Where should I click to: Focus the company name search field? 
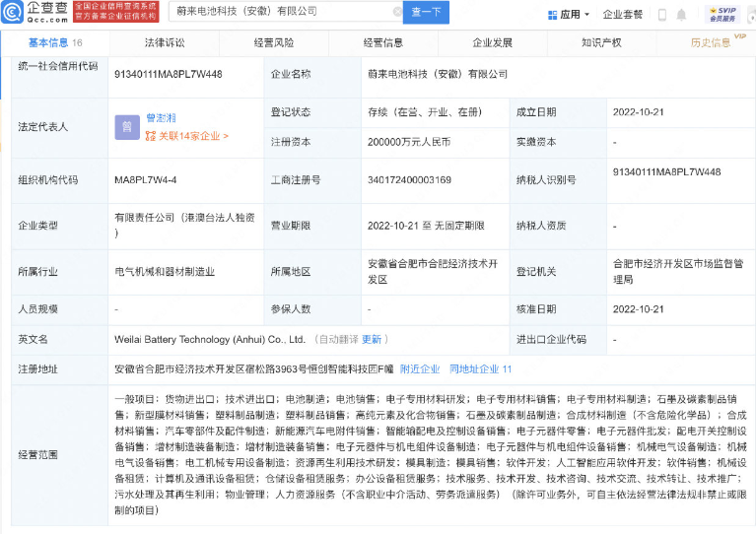(x=285, y=12)
